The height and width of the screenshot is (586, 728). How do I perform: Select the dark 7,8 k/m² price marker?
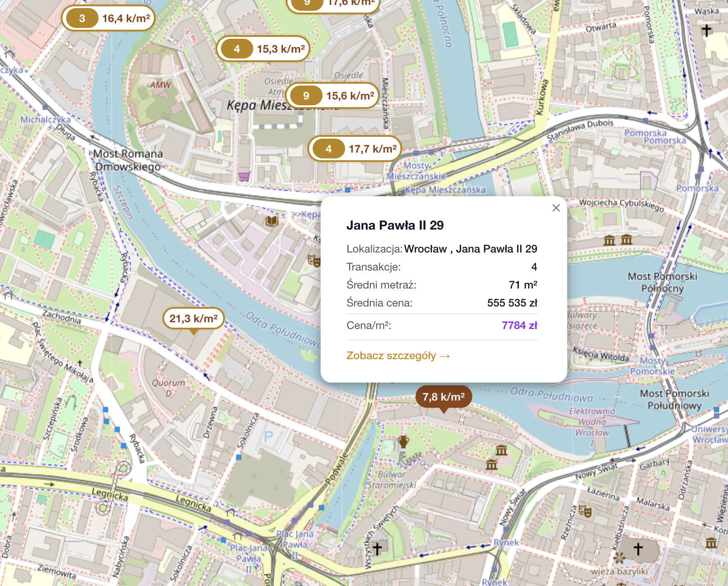tap(444, 397)
